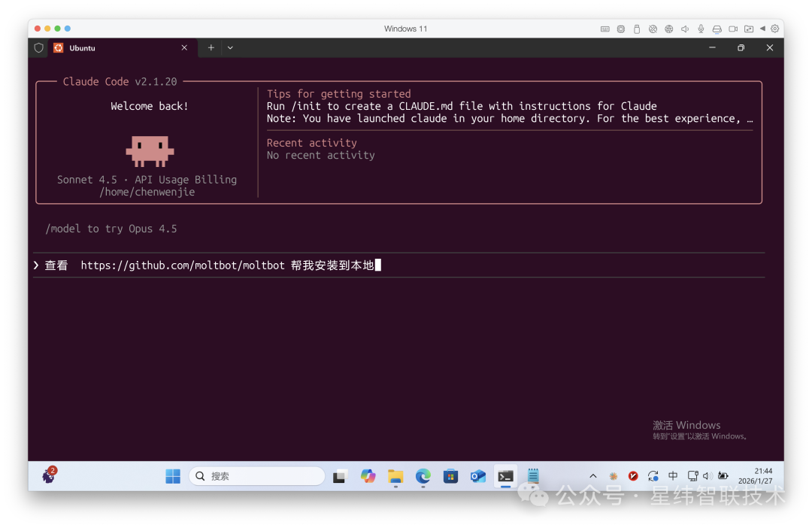Open the Notepad taskbar icon
The width and height of the screenshot is (812, 528).
pyautogui.click(x=533, y=476)
